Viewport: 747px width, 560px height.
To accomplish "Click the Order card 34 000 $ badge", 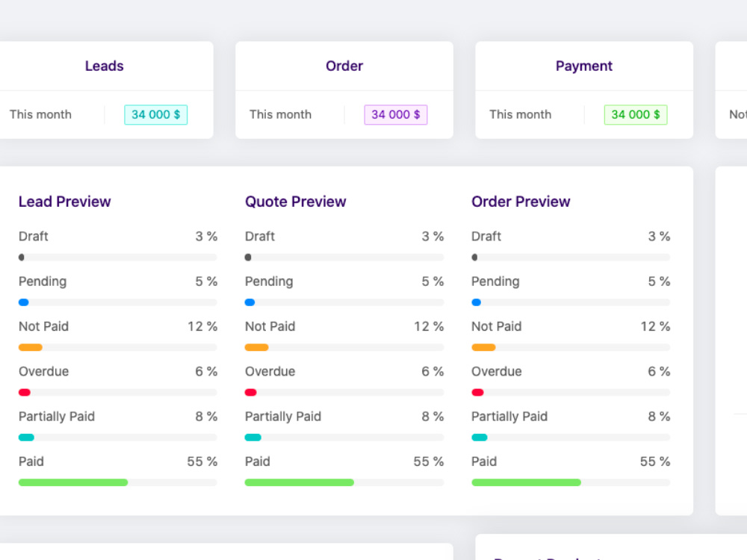I will [x=395, y=115].
